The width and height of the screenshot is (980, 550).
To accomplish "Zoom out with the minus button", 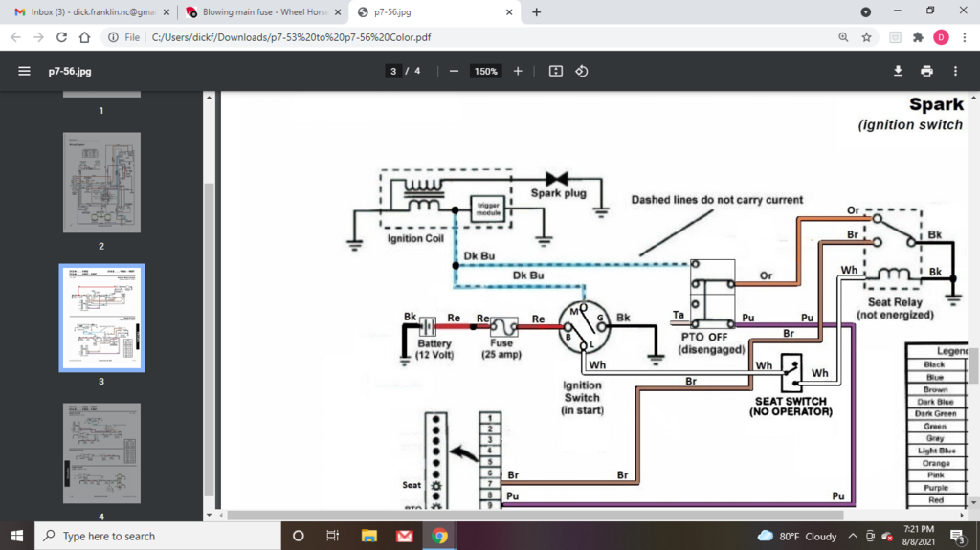I will click(454, 72).
